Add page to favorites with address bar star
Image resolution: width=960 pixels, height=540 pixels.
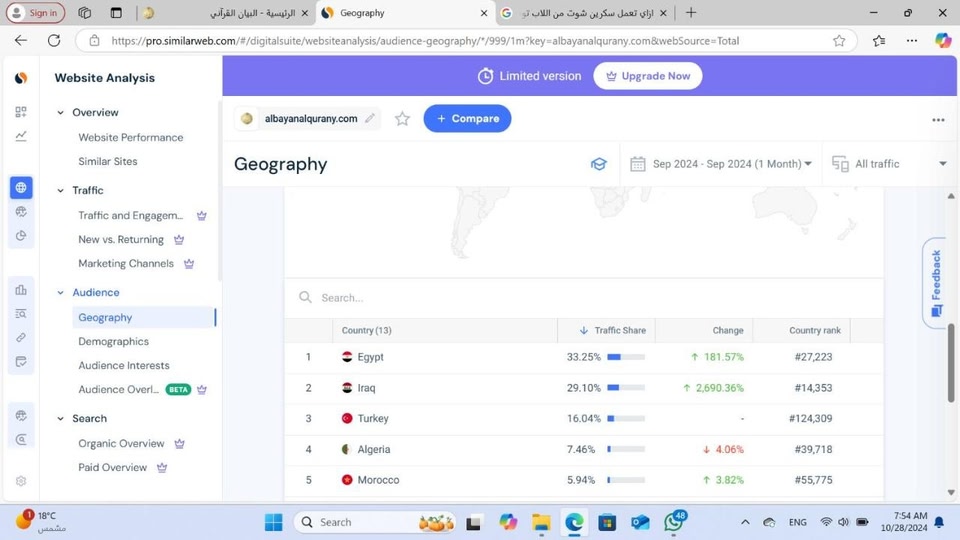[839, 41]
